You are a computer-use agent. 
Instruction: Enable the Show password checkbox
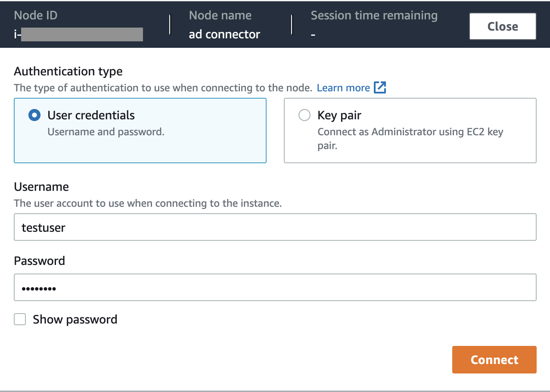20,319
